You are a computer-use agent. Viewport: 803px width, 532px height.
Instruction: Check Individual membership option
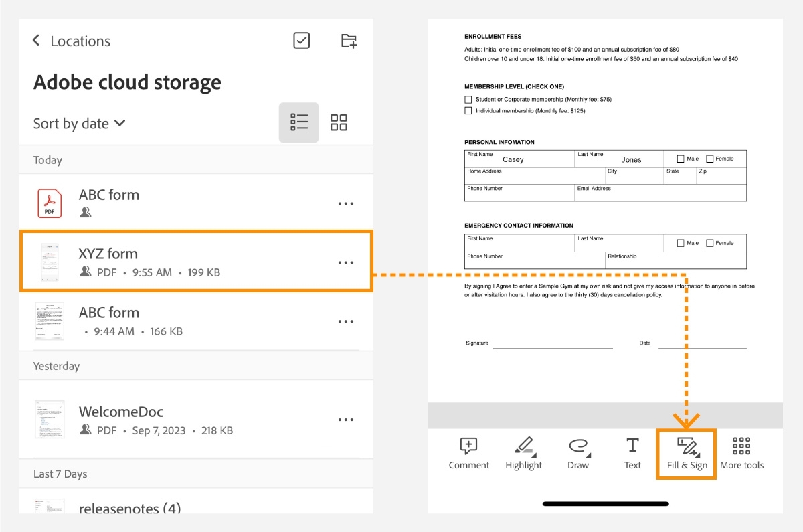(468, 110)
